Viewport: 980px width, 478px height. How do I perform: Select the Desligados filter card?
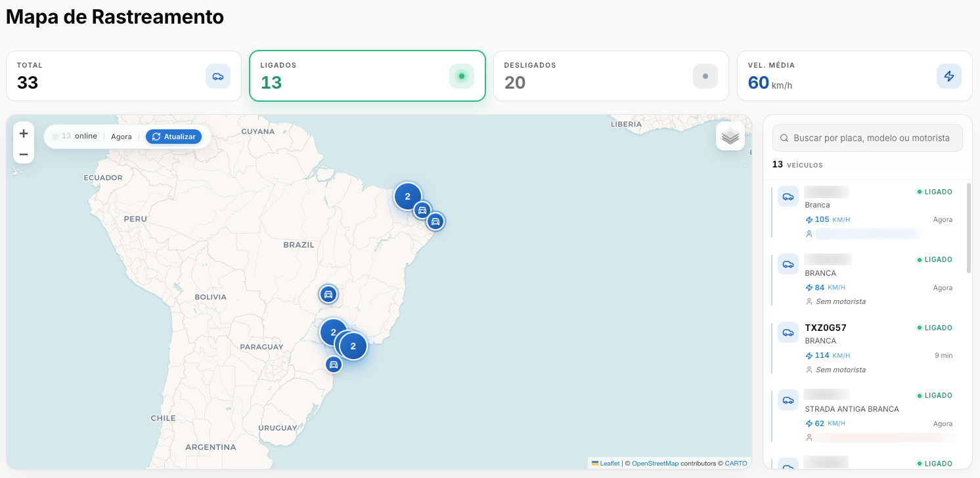pos(611,76)
